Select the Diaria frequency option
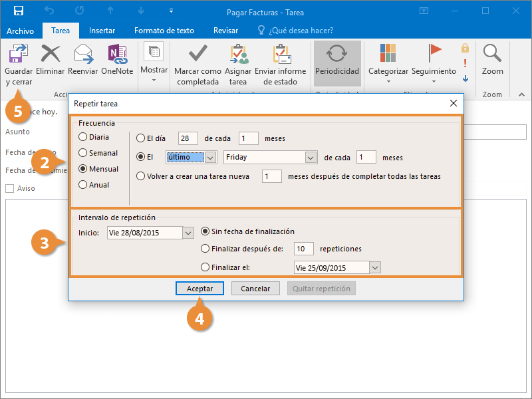This screenshot has width=532, height=399. tap(83, 137)
